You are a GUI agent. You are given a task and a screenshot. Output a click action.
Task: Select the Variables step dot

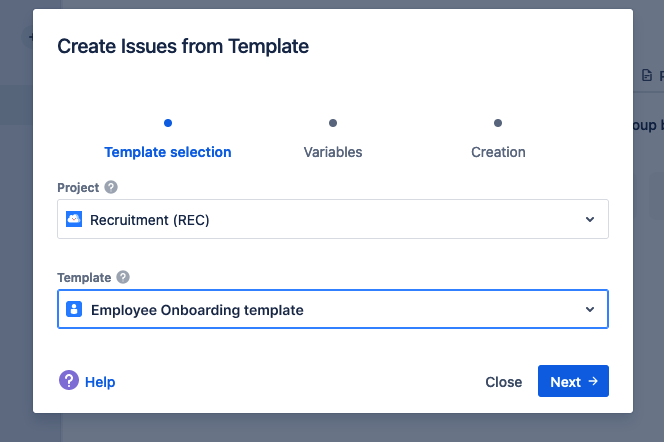(x=333, y=123)
